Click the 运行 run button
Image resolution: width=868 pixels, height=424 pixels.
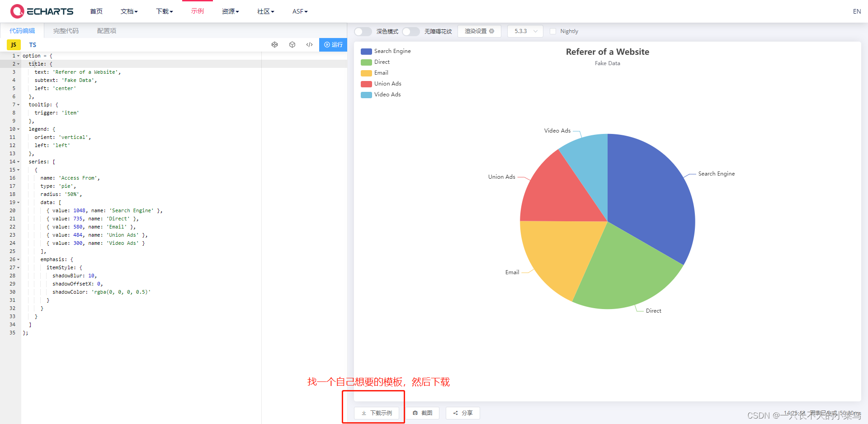(333, 44)
